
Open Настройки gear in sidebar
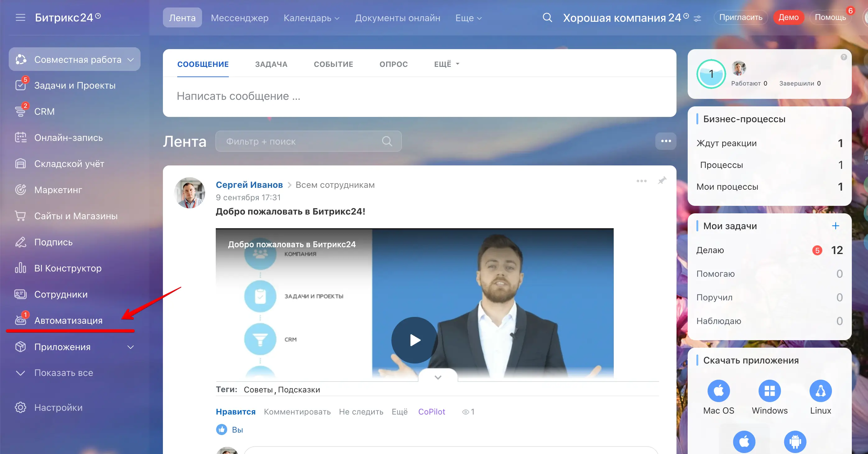[x=20, y=407]
